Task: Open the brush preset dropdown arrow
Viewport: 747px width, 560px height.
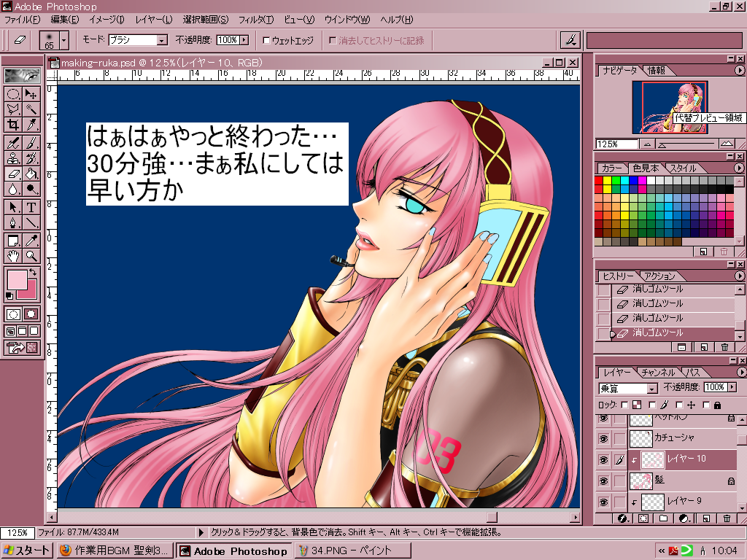Action: pos(64,41)
